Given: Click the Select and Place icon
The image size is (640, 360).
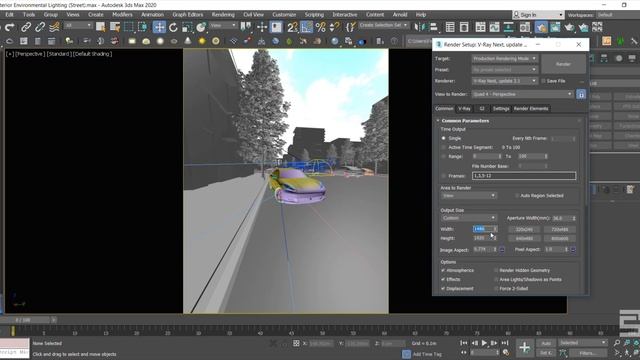Looking at the screenshot, I should coord(201,27).
